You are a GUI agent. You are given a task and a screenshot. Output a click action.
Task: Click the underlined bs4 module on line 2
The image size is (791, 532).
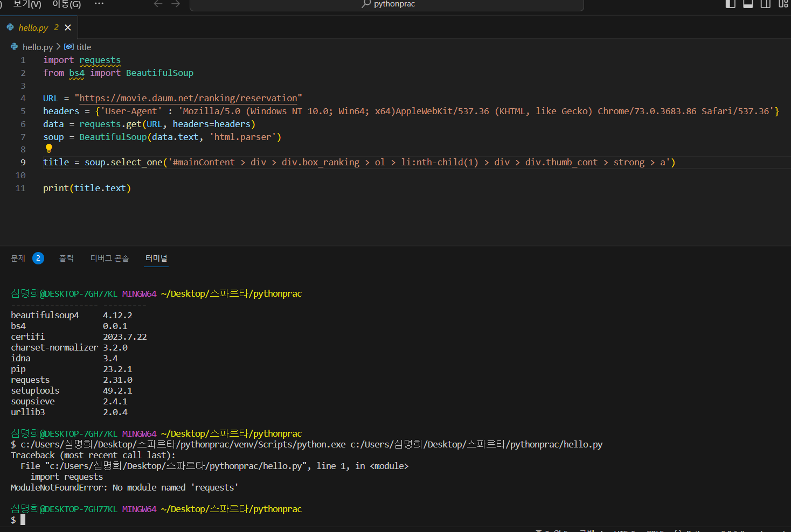(x=77, y=73)
